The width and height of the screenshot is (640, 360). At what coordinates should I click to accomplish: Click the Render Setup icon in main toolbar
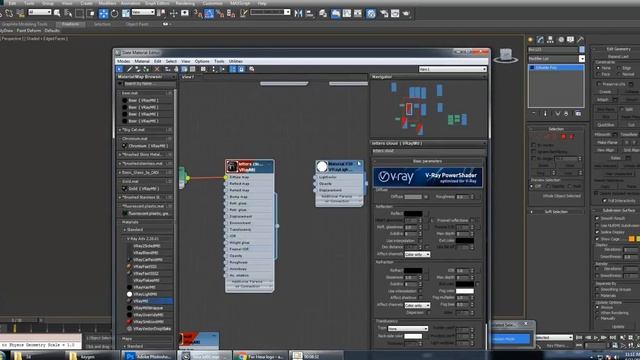tap(384, 13)
